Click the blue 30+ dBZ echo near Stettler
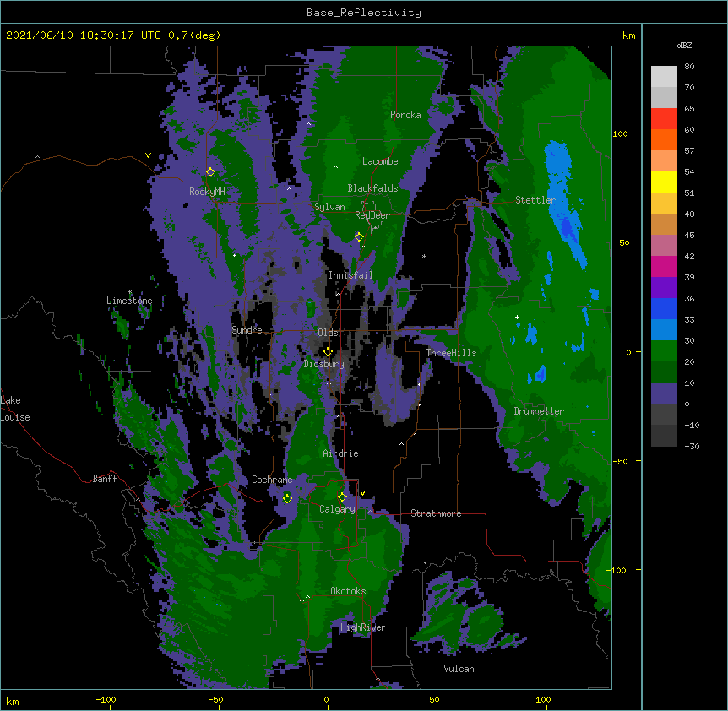 [x=563, y=199]
